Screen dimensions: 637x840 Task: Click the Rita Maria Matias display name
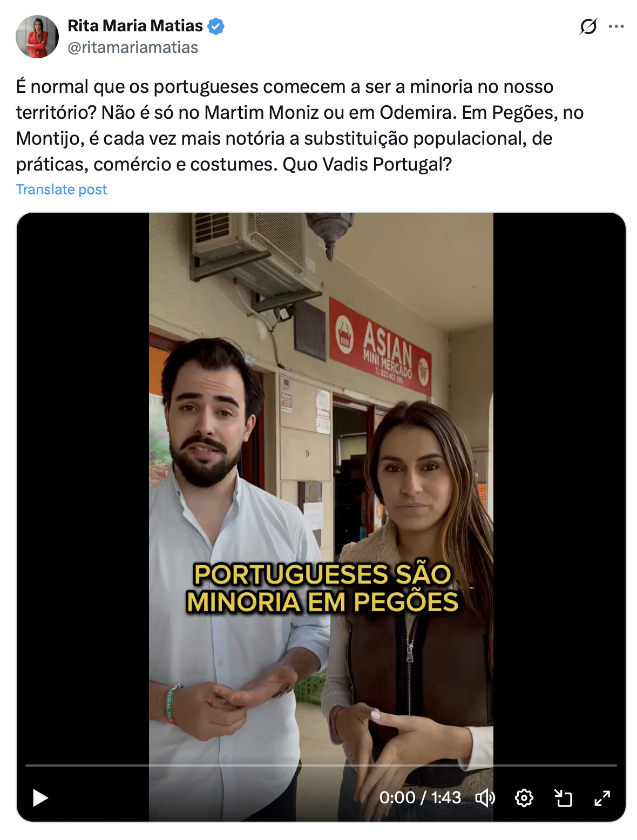135,25
